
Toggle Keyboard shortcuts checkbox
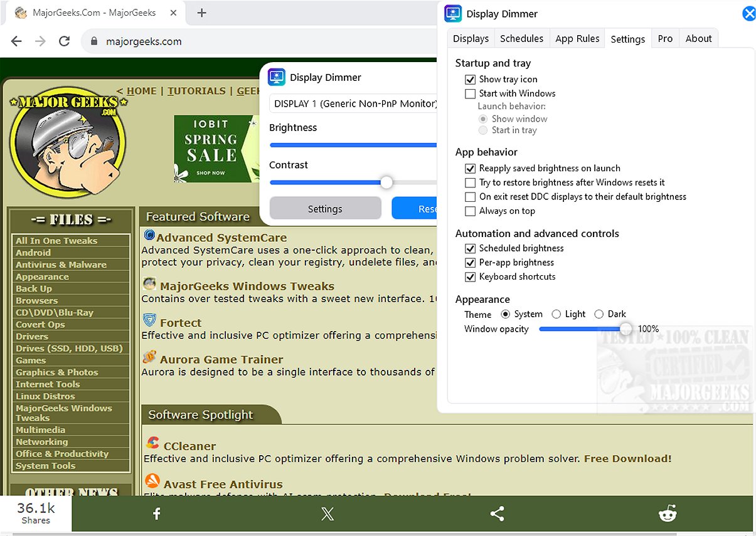point(470,277)
